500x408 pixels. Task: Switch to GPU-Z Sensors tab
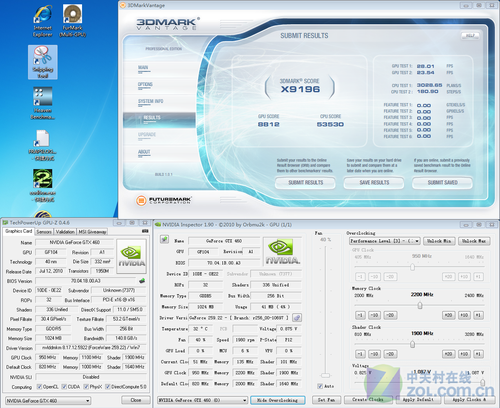44,232
